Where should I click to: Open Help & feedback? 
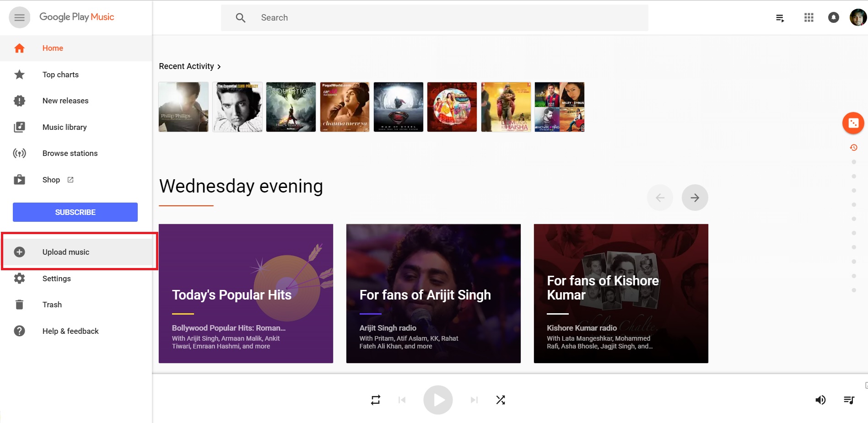click(76, 331)
